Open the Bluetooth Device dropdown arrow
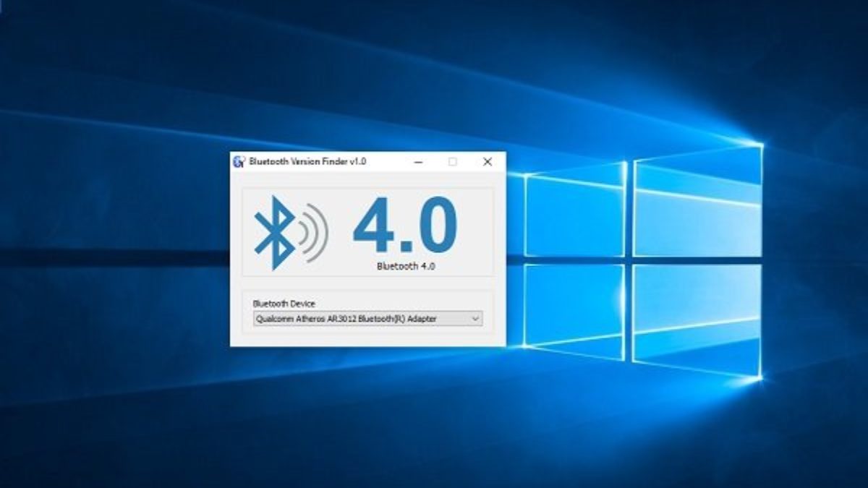Image resolution: width=868 pixels, height=488 pixels. (475, 318)
